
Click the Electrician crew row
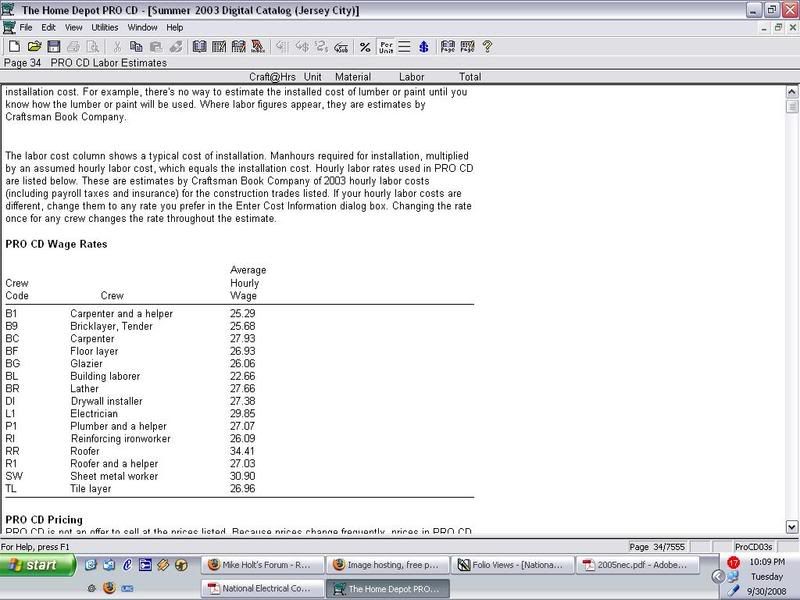click(x=239, y=414)
